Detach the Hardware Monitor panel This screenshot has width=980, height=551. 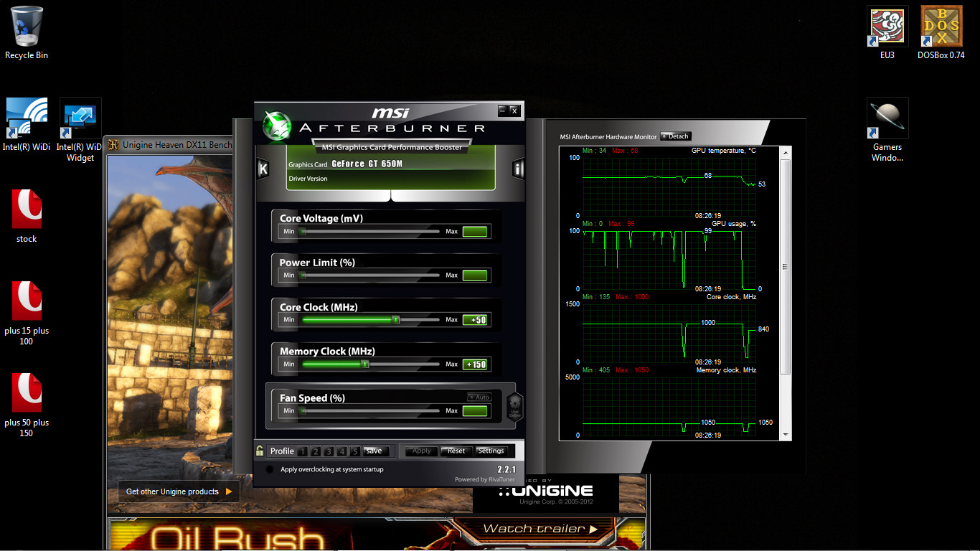[x=676, y=136]
